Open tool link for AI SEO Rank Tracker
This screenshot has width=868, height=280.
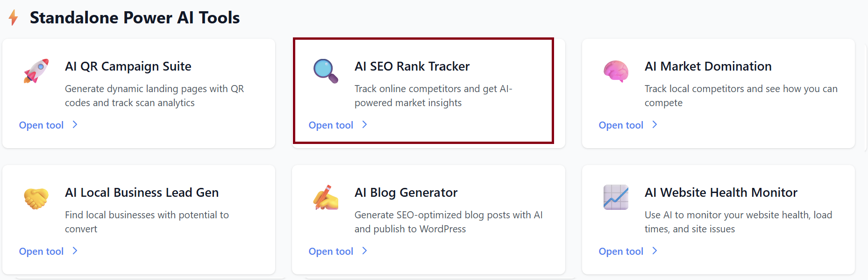coord(331,125)
